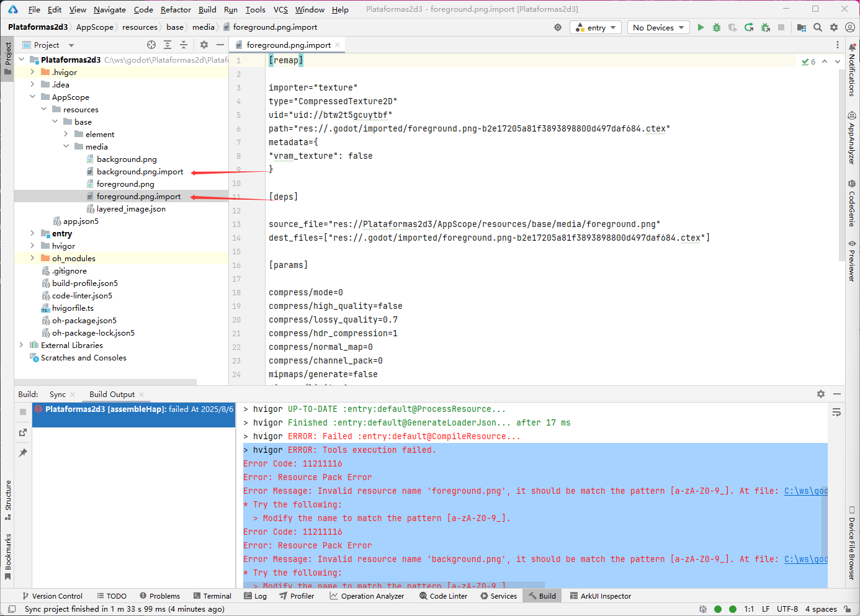Open the entry run configuration dropdown
This screenshot has width=860, height=616.
596,27
